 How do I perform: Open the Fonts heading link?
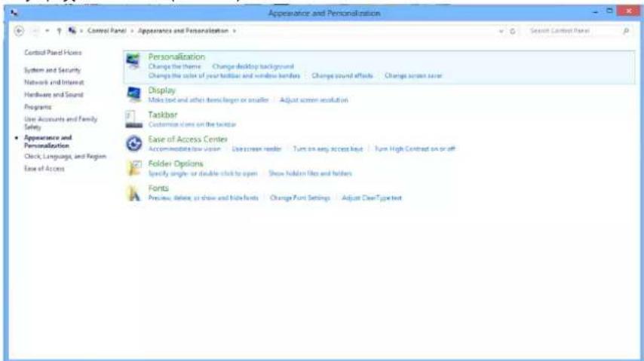tap(158, 188)
